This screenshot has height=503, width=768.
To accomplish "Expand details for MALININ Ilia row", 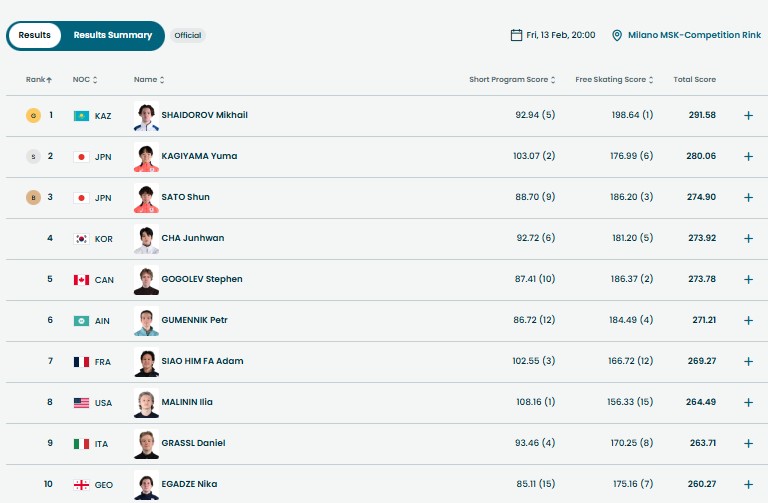I will 748,402.
